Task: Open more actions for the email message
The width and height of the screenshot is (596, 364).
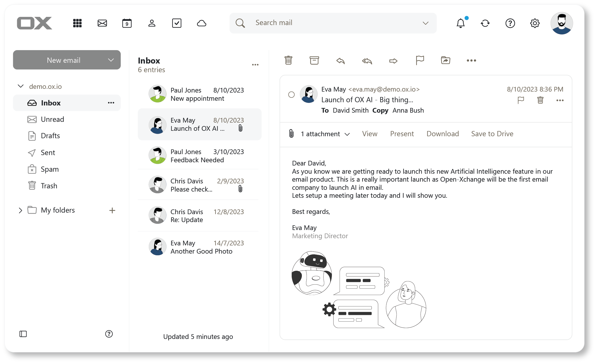Action: (x=560, y=100)
